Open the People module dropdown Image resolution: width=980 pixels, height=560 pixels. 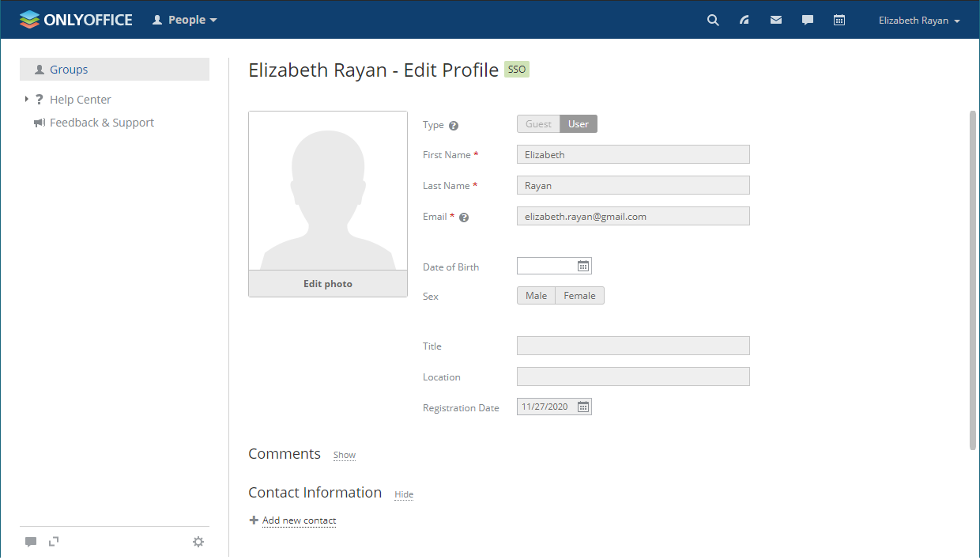click(x=184, y=20)
